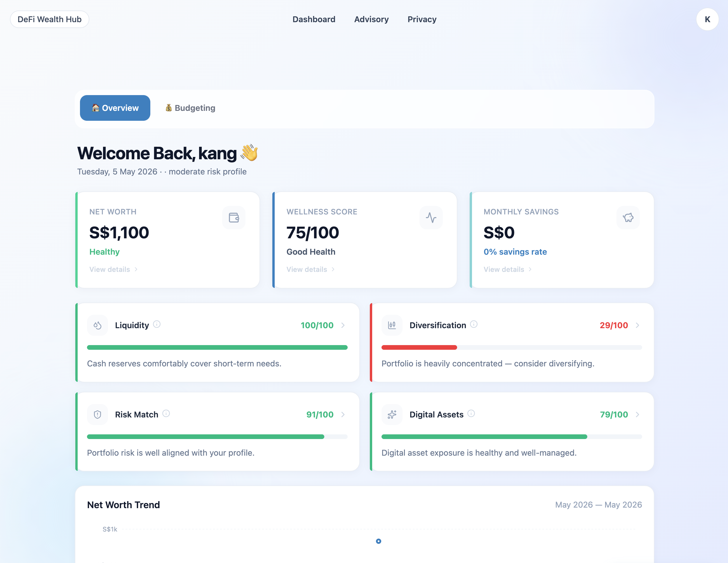Screen dimensions: 728x563
Task: Click the Healthy status under Net Worth
Action: [104, 252]
